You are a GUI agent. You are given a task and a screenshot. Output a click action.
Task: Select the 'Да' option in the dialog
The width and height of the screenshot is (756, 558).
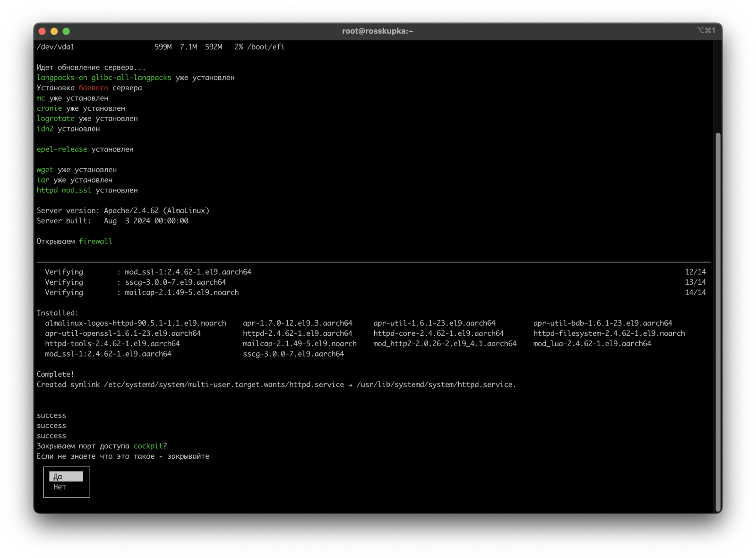[66, 476]
